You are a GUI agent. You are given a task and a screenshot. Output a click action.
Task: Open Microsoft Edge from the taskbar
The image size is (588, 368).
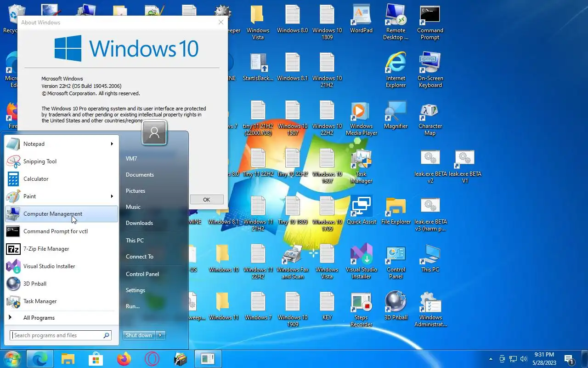point(40,359)
